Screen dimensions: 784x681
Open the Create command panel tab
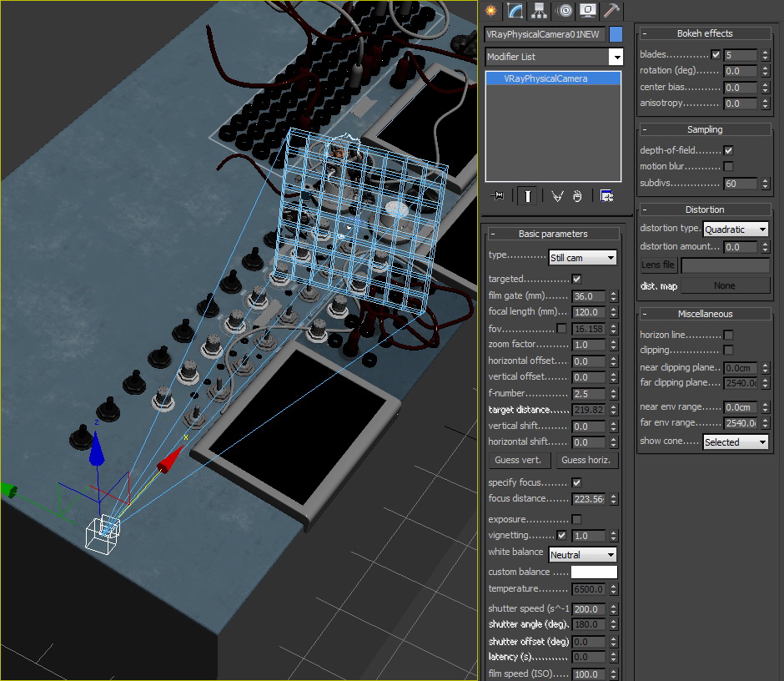[x=491, y=11]
